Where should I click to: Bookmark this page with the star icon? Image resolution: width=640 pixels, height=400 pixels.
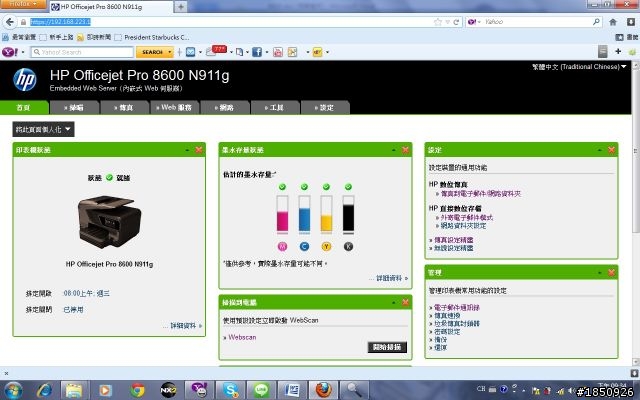point(438,22)
